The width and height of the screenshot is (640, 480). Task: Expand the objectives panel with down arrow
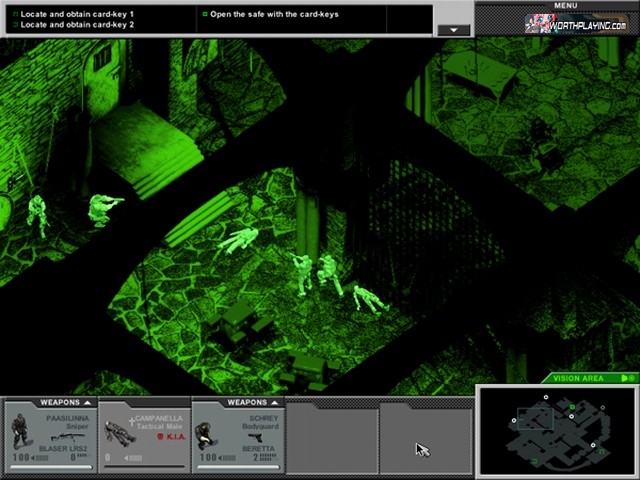click(x=455, y=30)
